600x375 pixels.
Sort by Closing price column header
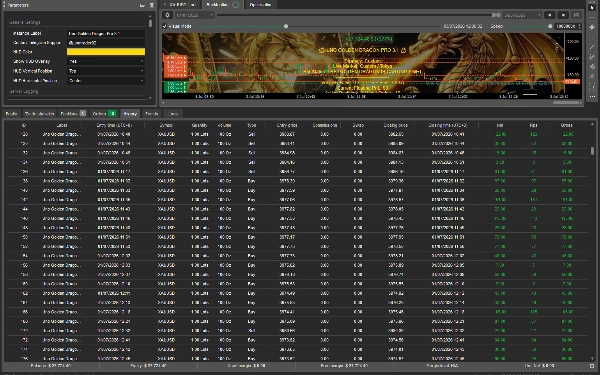[395, 125]
